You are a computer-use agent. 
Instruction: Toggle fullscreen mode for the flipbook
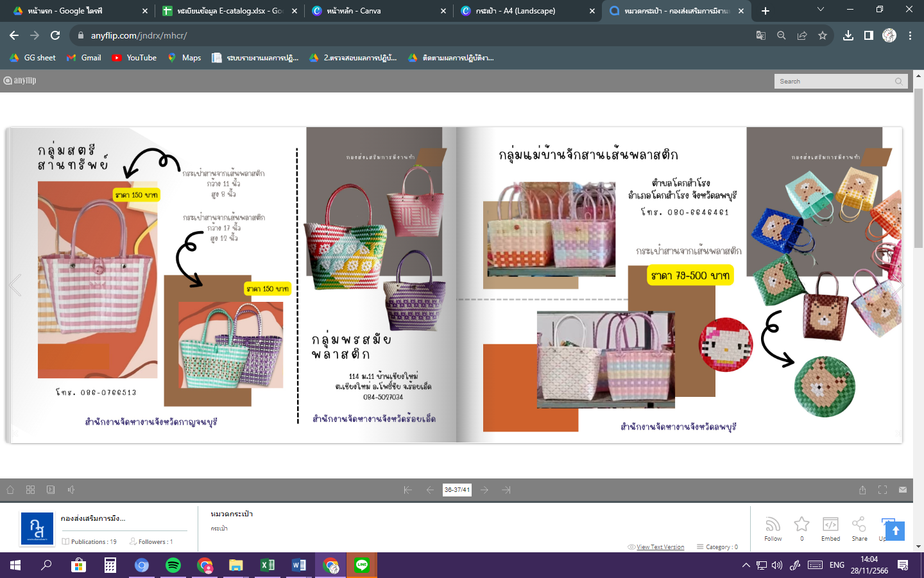pyautogui.click(x=882, y=490)
